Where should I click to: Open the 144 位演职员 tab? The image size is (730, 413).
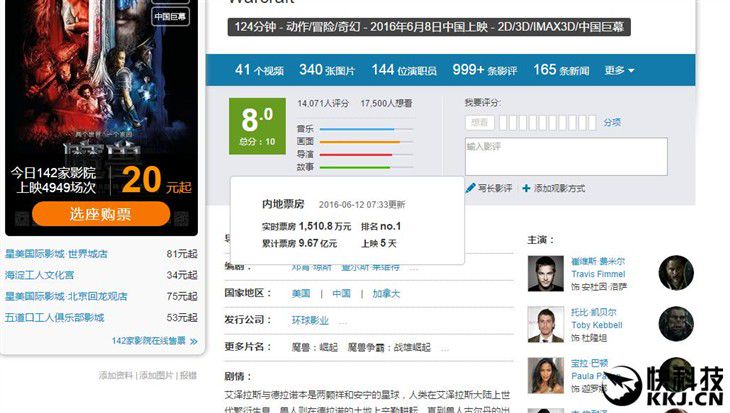[404, 70]
